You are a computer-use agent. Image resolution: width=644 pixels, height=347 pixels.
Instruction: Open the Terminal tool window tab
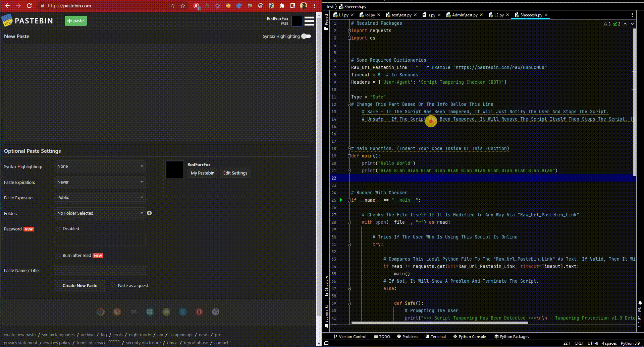[x=436, y=337]
